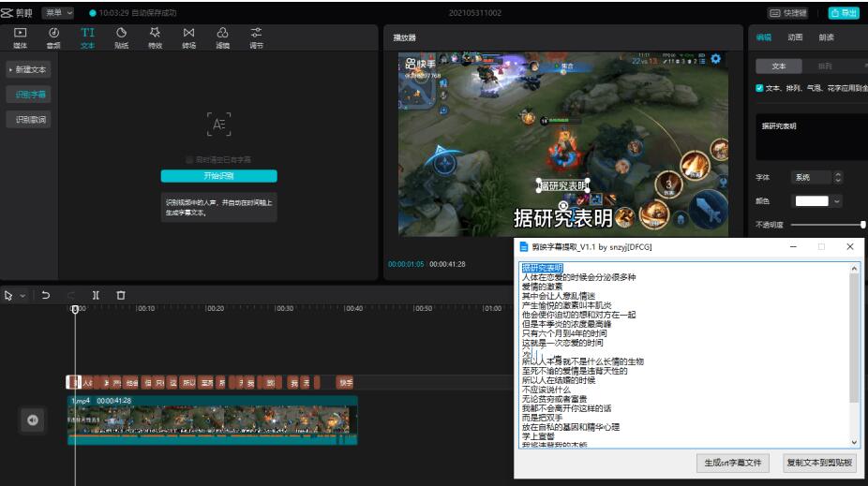Screen dimensions: 868x486
Task: Close the subtitle extractor window
Action: point(850,247)
